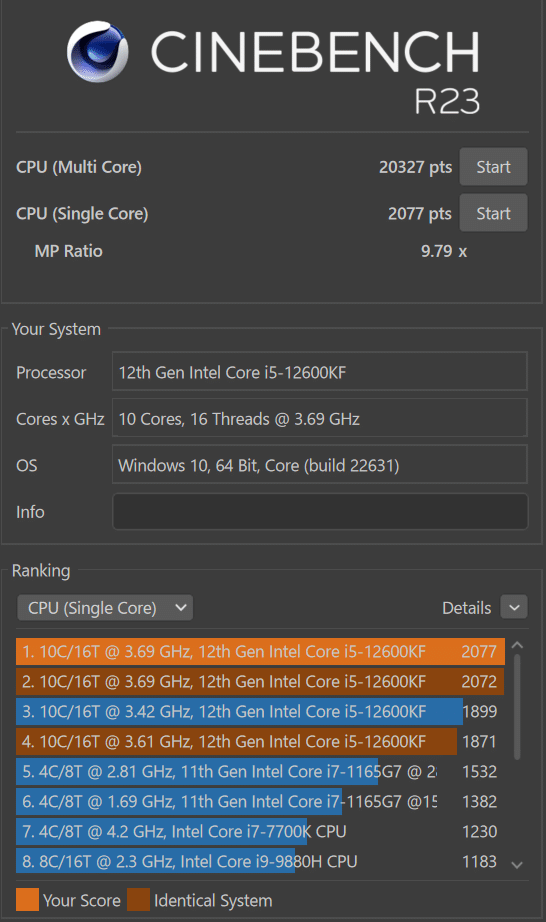Select ranking entry 1 scoring 2077
The image size is (546, 922).
(x=260, y=652)
